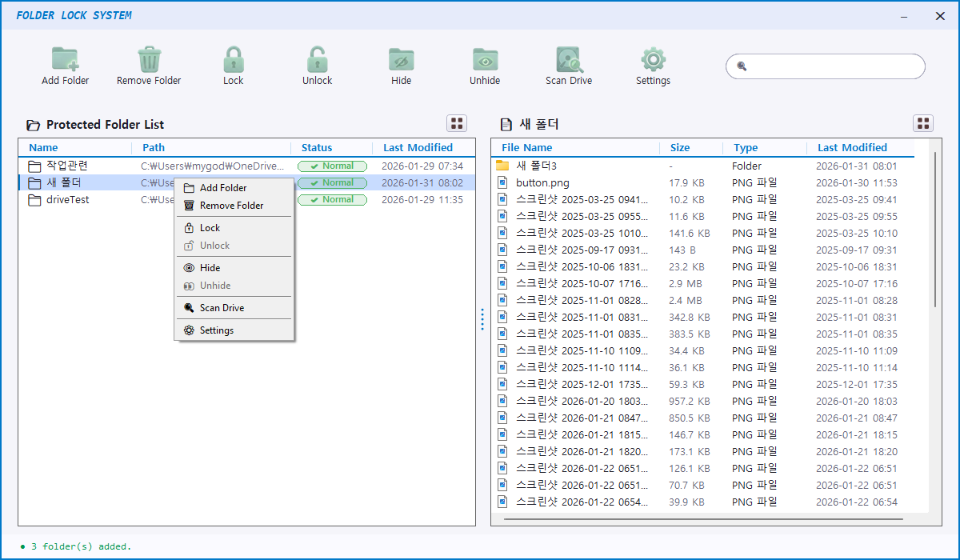This screenshot has height=560, width=960.
Task: Click the magnifier icon in search box
Action: [742, 66]
